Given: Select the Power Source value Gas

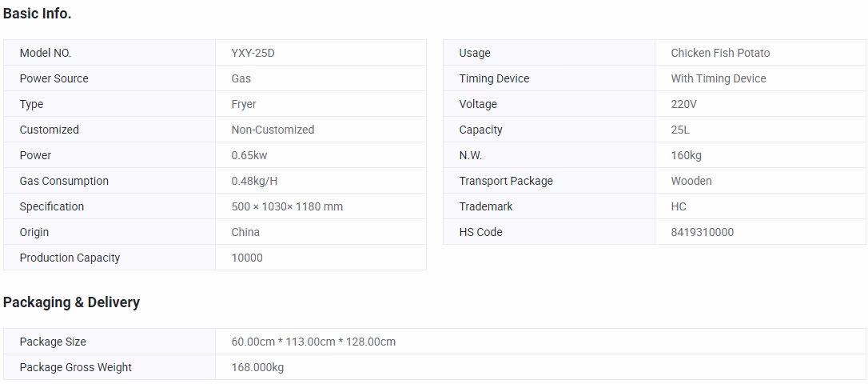Looking at the screenshot, I should tap(241, 78).
